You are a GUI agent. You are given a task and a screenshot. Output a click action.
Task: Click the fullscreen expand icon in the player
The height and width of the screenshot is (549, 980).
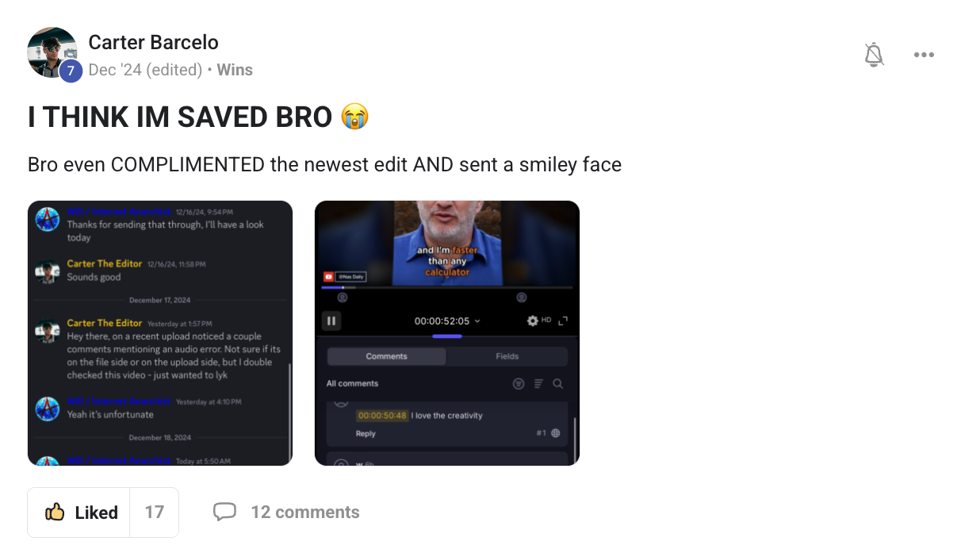[563, 321]
